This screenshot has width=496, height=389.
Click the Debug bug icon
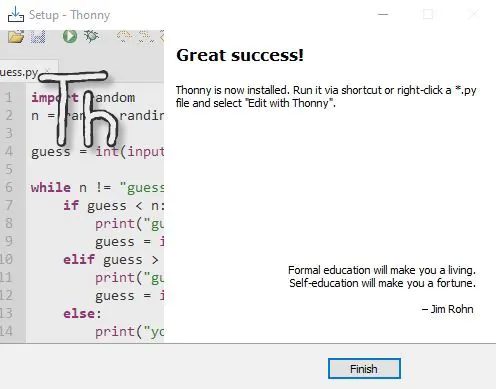(x=91, y=36)
